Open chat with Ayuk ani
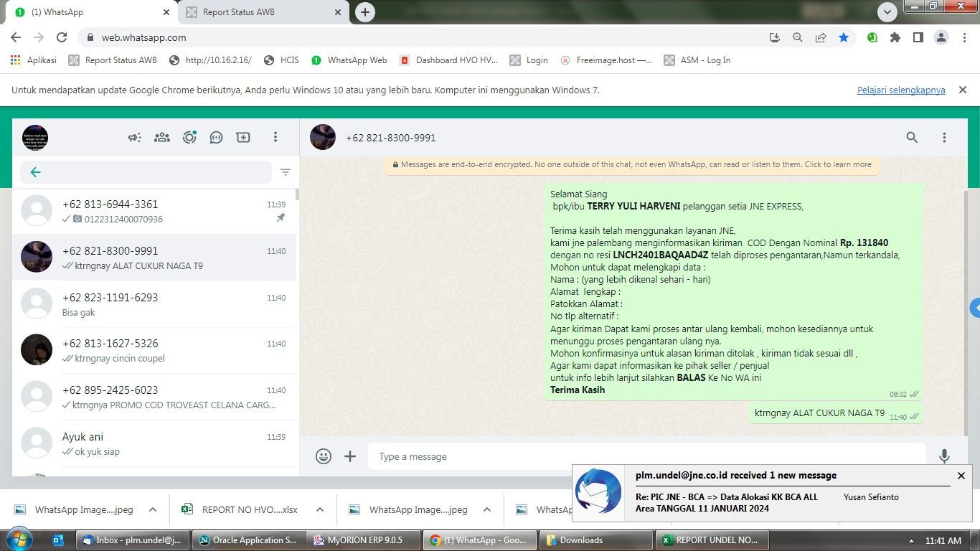 click(x=156, y=443)
